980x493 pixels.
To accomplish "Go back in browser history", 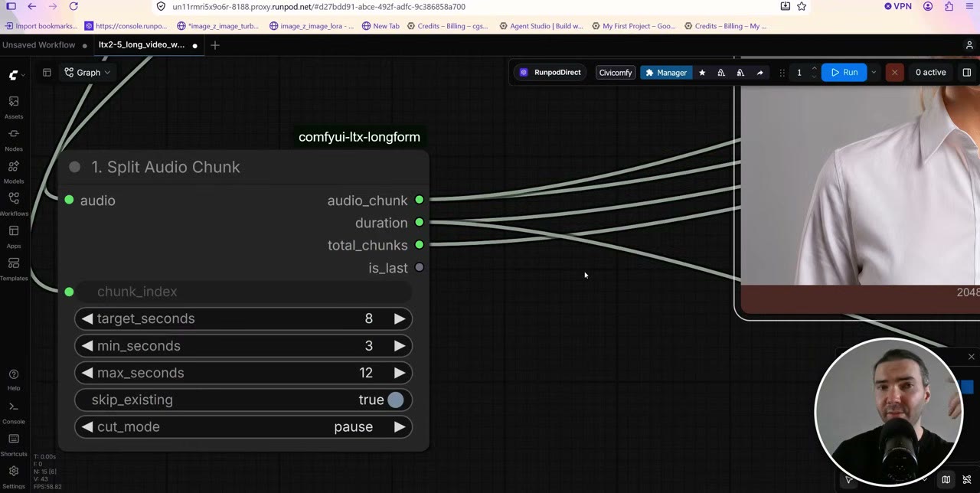I will click(31, 6).
